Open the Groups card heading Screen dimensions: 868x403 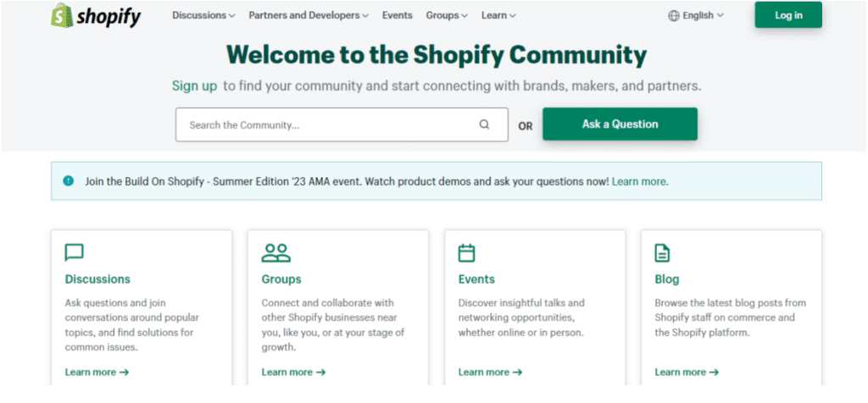tap(281, 279)
